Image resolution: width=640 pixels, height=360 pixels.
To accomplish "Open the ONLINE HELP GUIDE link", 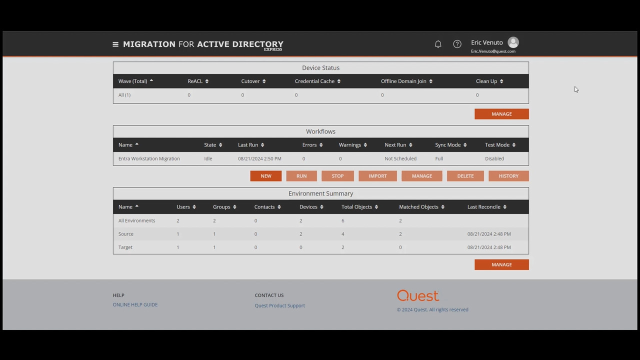I will pos(135,305).
